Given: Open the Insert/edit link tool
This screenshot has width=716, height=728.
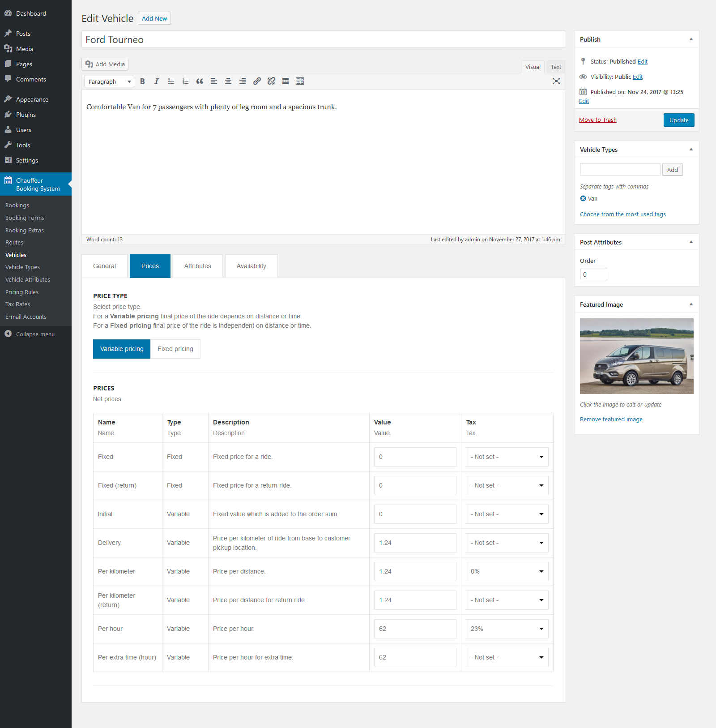Looking at the screenshot, I should (x=257, y=81).
